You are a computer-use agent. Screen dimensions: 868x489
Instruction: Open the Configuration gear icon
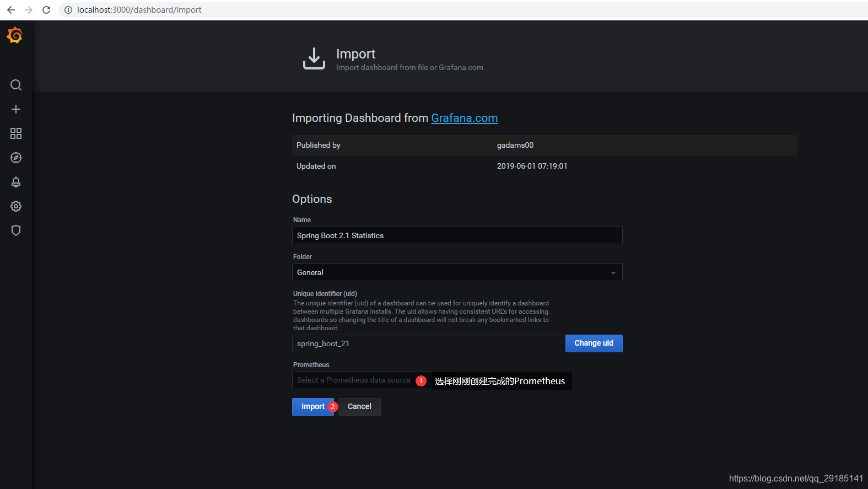pos(16,206)
